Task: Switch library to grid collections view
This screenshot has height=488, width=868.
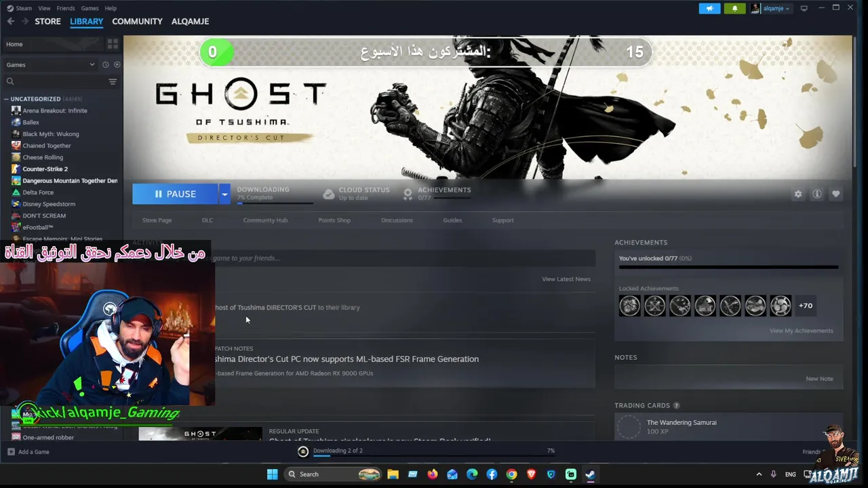Action: [x=113, y=44]
